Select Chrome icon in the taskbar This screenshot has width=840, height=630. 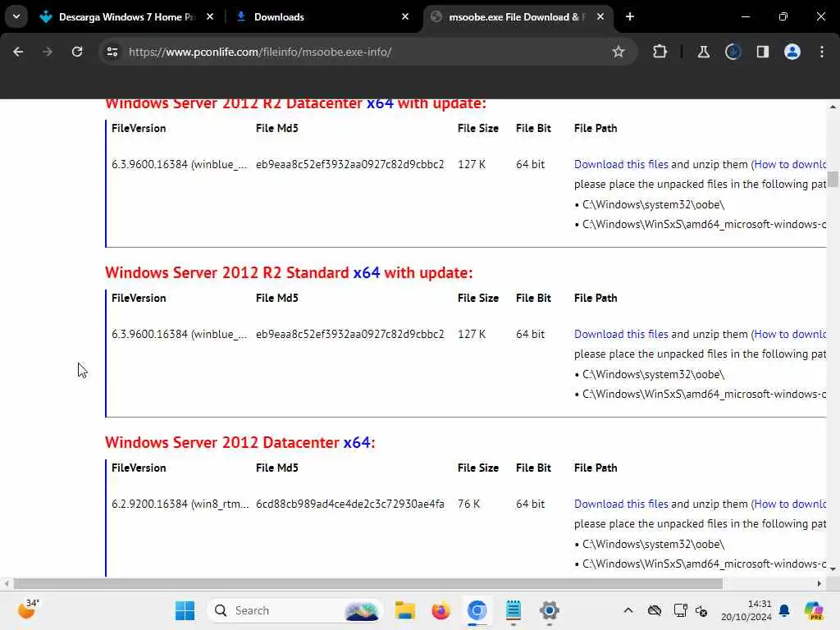click(x=477, y=610)
